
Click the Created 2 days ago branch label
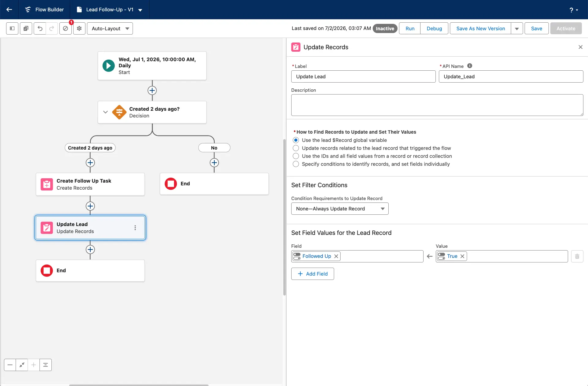[90, 148]
